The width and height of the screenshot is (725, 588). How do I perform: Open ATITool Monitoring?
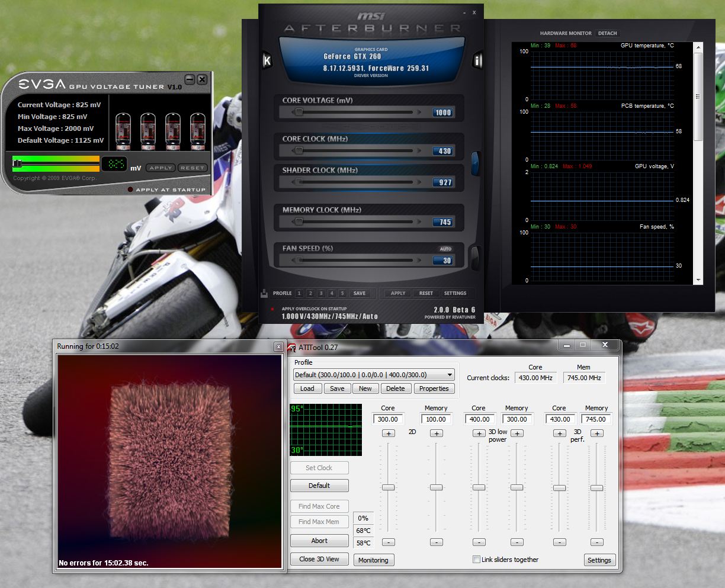click(x=373, y=560)
